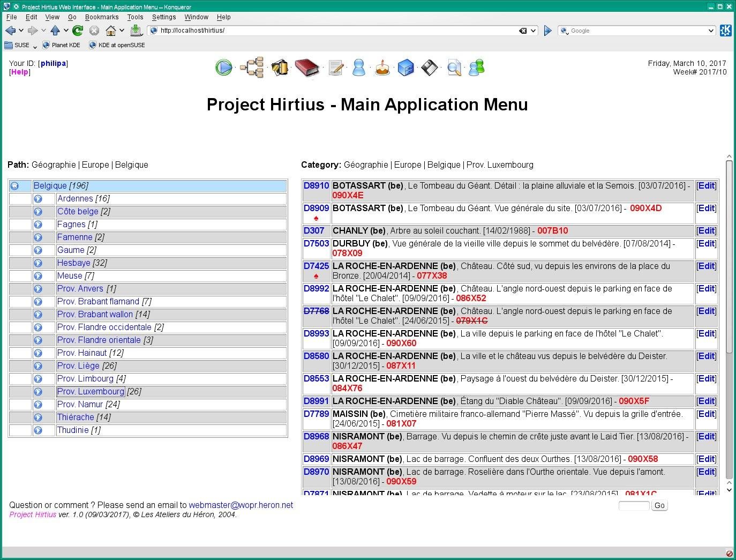This screenshot has width=736, height=560.
Task: Open the back button history dropdown
Action: pyautogui.click(x=20, y=31)
